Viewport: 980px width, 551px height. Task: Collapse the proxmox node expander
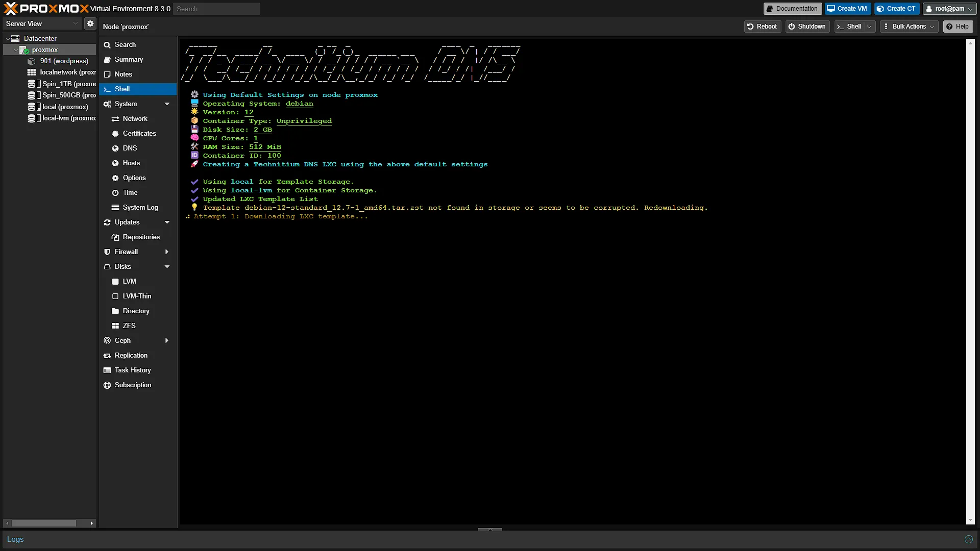(x=15, y=50)
